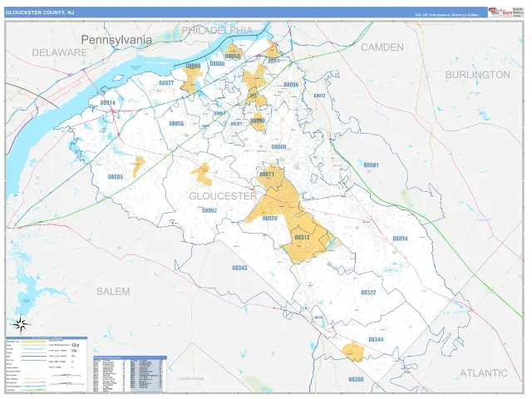This screenshot has width=532, height=399.
Task: Select ZIP code label 08085
Action: coord(116,177)
